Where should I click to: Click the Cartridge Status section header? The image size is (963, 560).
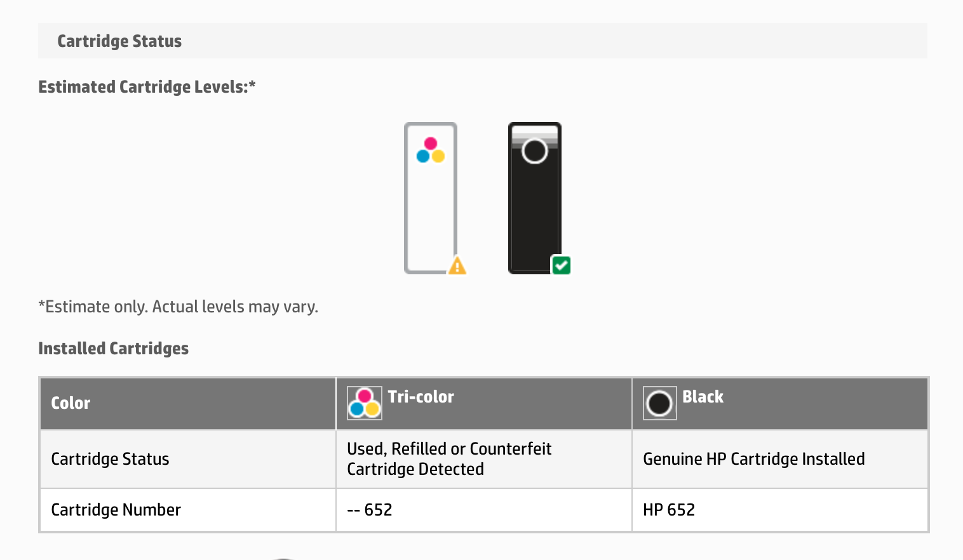point(119,41)
